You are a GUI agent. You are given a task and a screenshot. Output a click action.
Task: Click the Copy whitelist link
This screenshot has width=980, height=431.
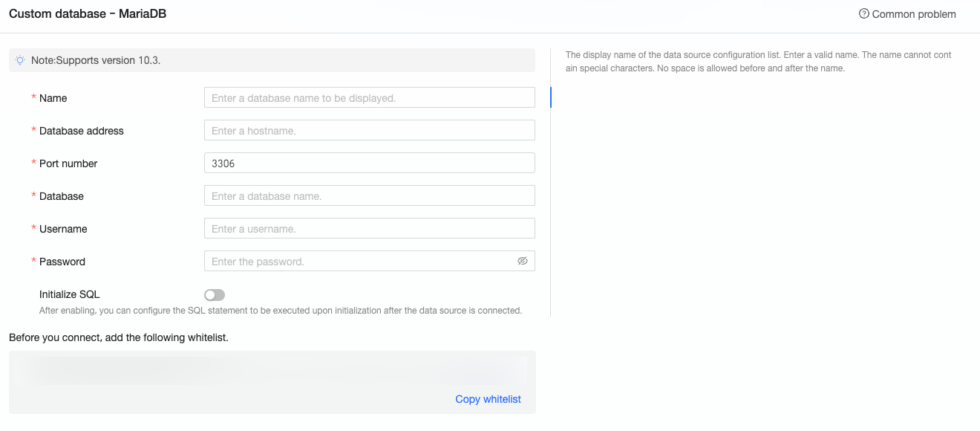pos(488,399)
